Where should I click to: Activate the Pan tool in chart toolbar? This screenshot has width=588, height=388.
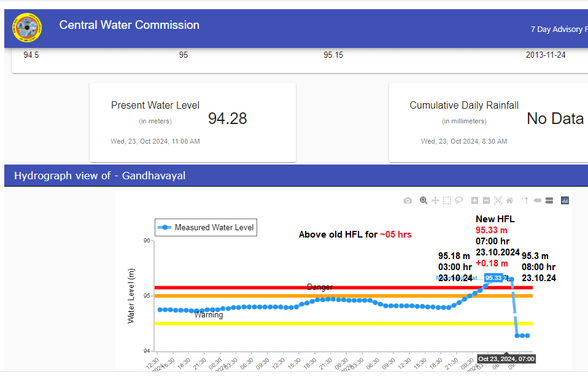pyautogui.click(x=435, y=200)
